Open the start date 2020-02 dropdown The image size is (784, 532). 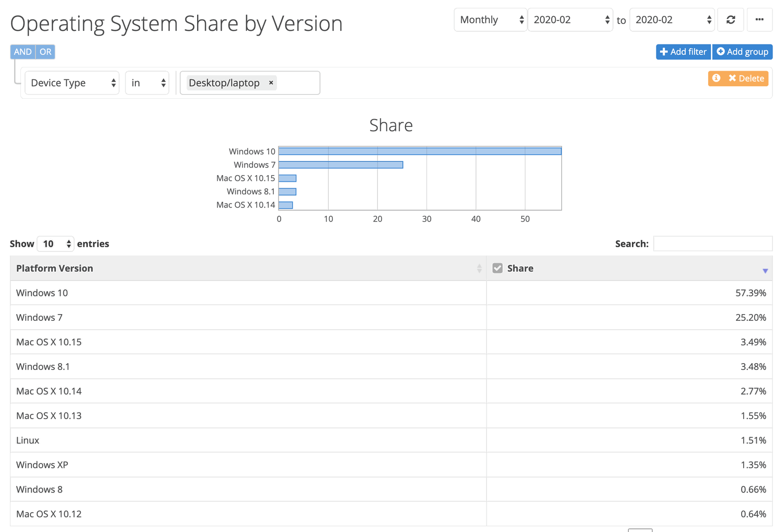(x=570, y=20)
